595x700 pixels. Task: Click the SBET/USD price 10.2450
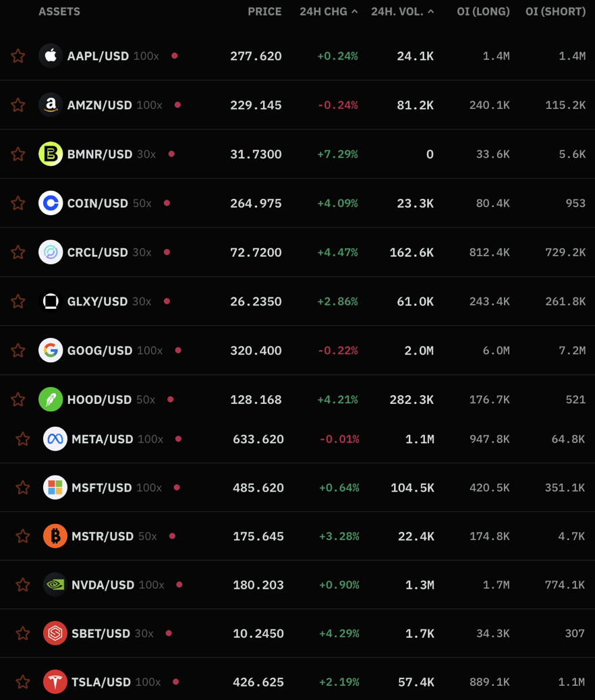[x=258, y=633]
